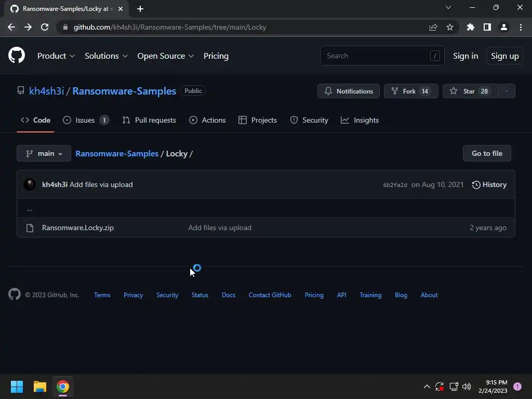Expand the Product menu
This screenshot has width=532, height=399.
click(x=56, y=56)
